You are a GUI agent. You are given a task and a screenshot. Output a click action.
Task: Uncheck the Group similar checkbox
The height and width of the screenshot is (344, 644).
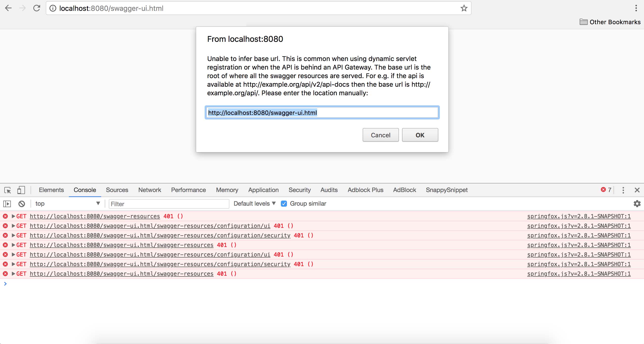coord(284,203)
